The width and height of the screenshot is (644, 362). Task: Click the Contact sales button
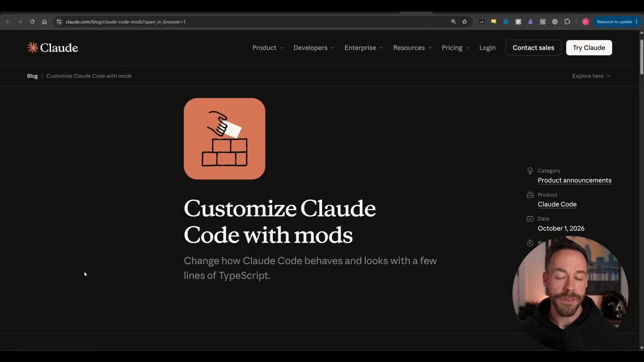click(x=533, y=48)
